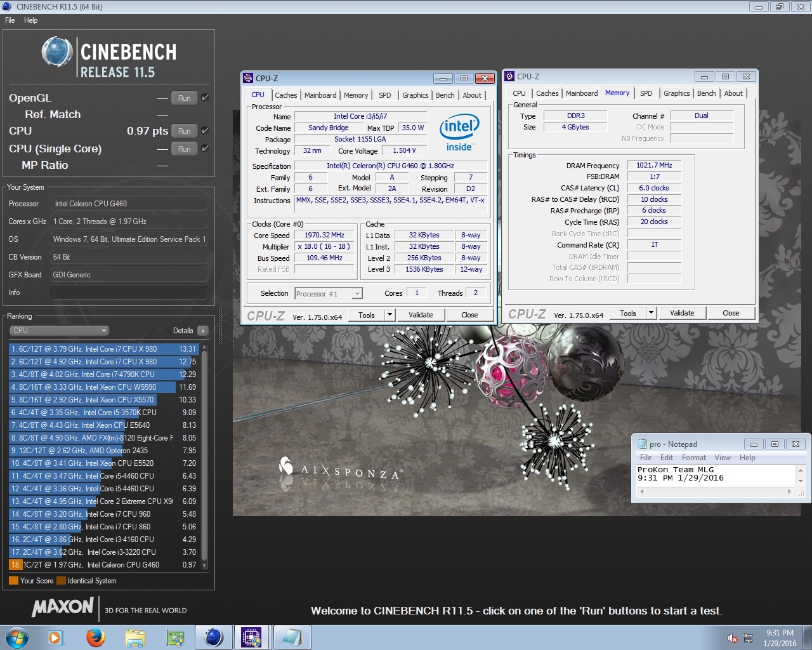Open the CPU ranking type dropdown
Viewport: 812px width, 650px height.
tap(59, 331)
